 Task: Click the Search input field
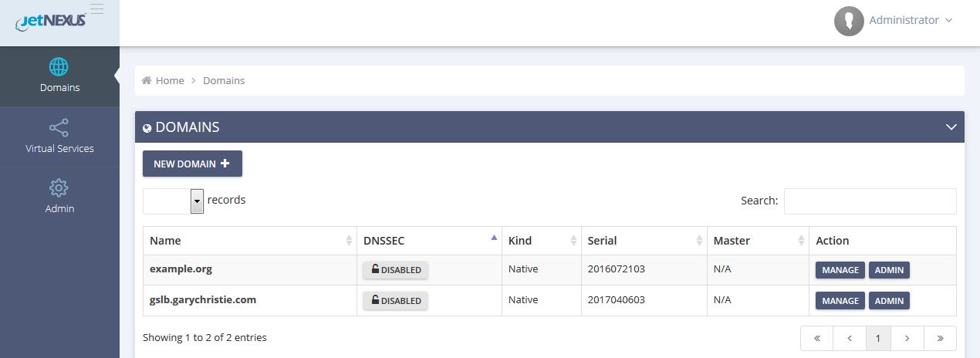pos(870,201)
